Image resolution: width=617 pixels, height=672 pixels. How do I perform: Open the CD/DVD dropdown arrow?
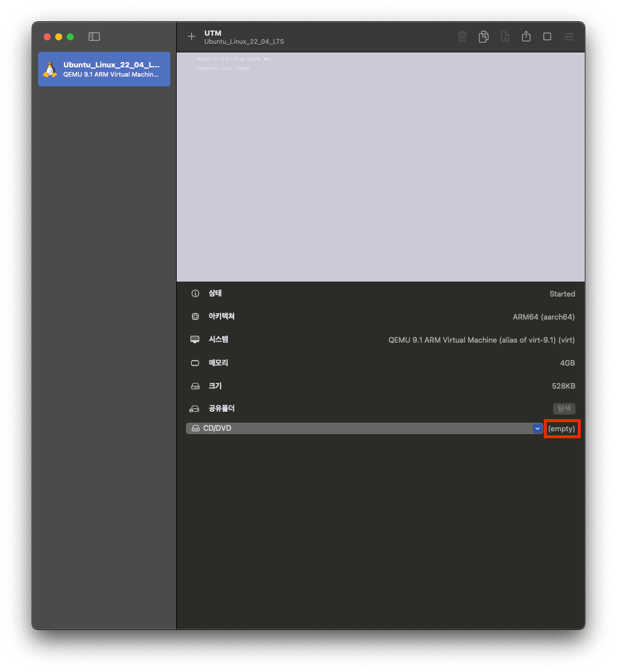point(538,428)
